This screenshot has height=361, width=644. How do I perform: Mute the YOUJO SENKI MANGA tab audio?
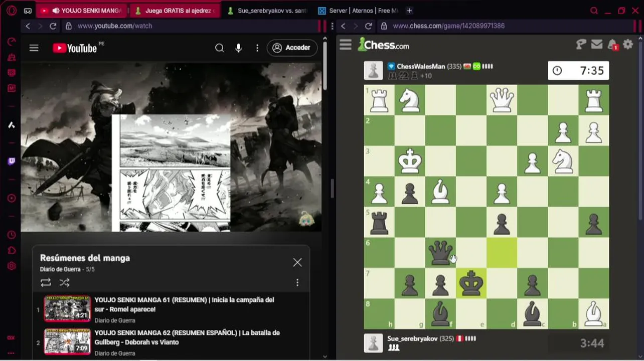pyautogui.click(x=55, y=11)
